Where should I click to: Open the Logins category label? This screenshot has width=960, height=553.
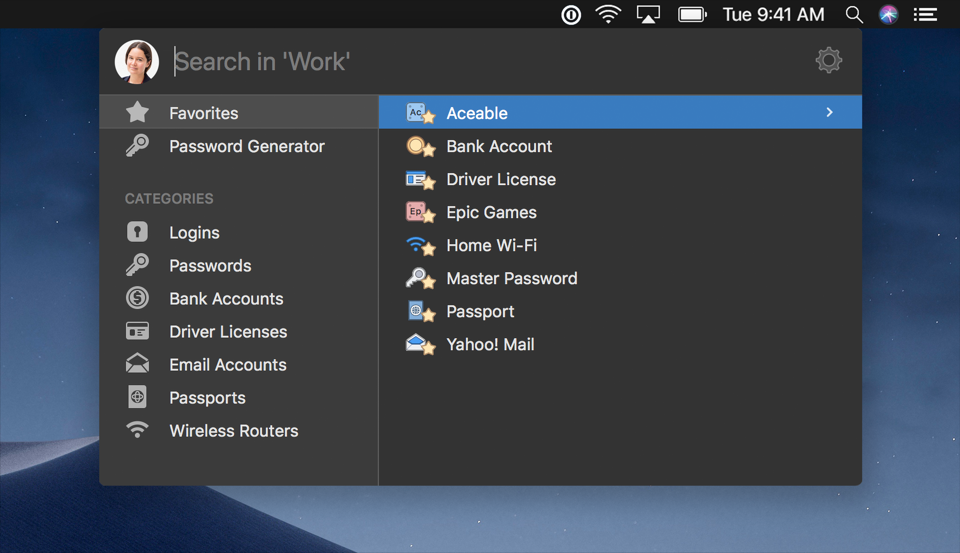pyautogui.click(x=194, y=233)
